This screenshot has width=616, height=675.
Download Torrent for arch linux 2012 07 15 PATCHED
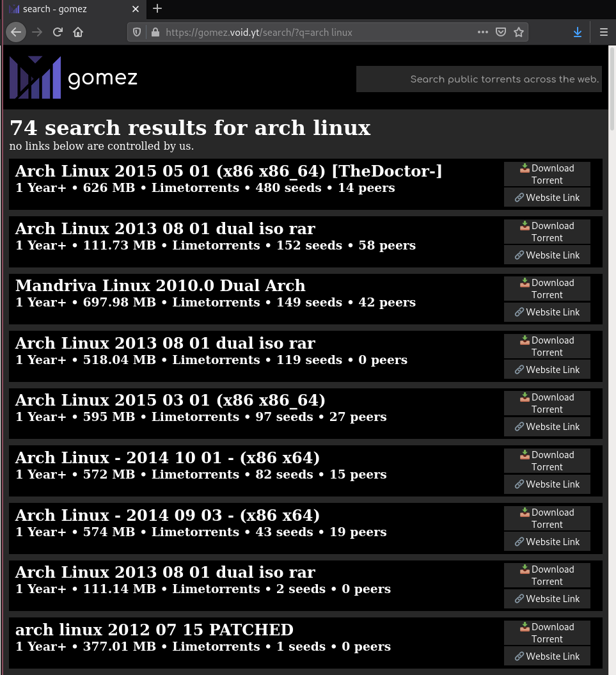pos(547,633)
